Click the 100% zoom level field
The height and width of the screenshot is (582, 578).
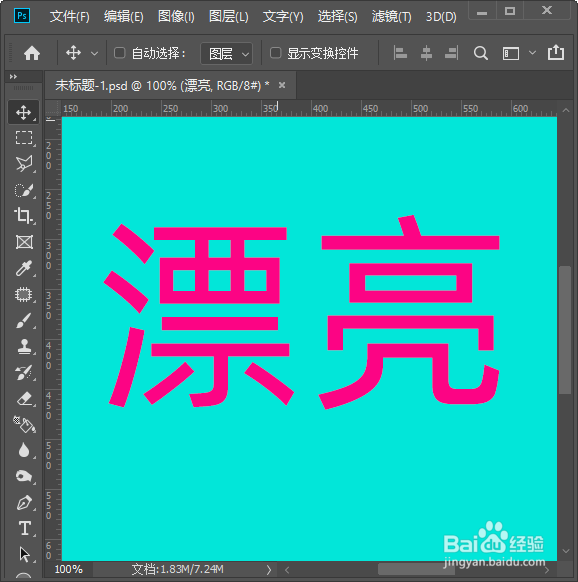[x=69, y=569]
